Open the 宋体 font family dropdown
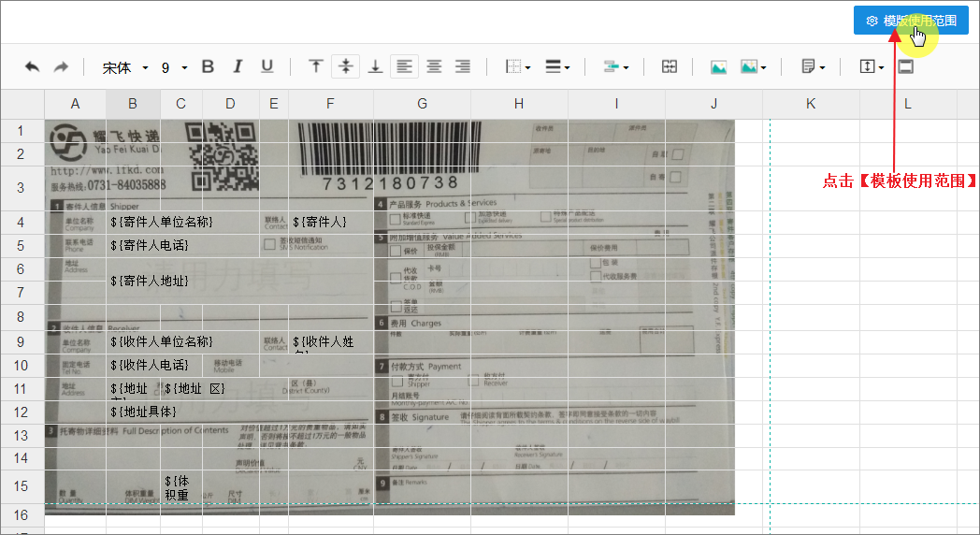 (125, 67)
